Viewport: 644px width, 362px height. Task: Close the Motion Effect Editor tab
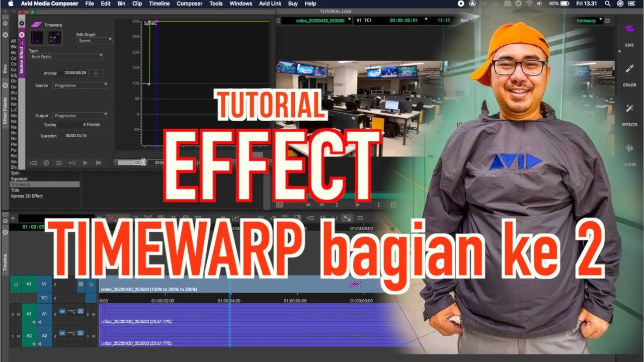21,36
